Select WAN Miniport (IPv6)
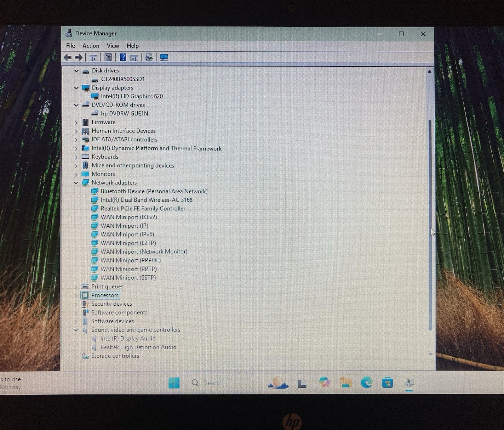This screenshot has width=504, height=430. tap(127, 235)
